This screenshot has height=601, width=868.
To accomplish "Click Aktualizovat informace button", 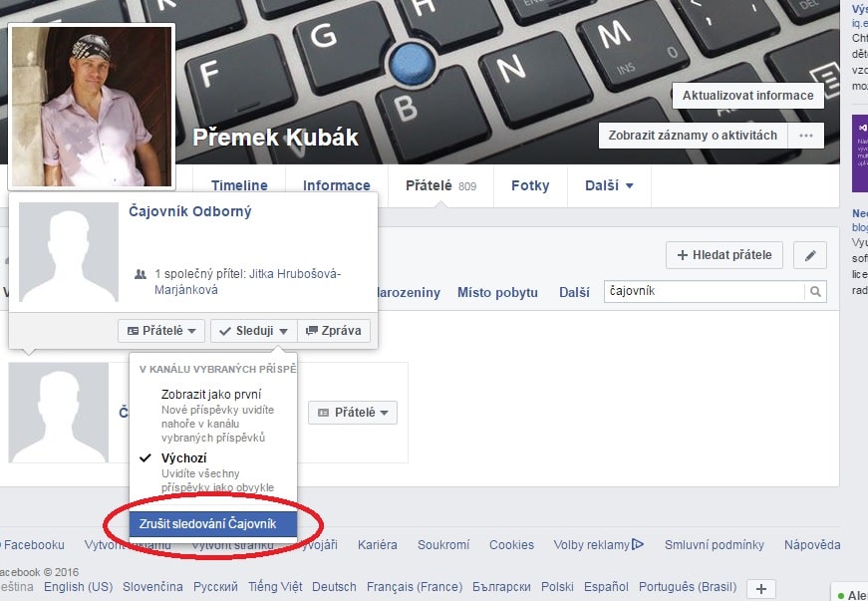I will [x=747, y=96].
